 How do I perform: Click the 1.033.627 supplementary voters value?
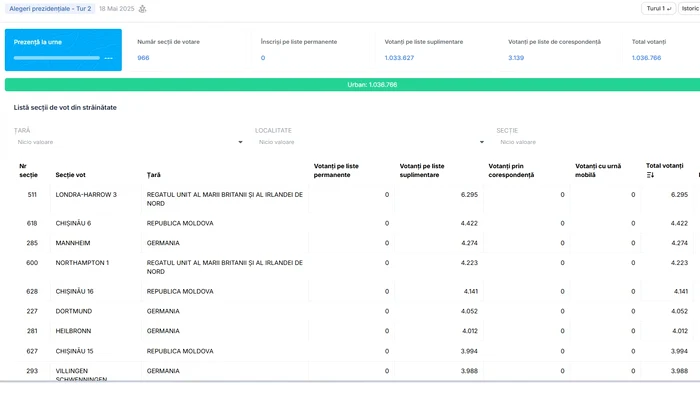pos(400,58)
